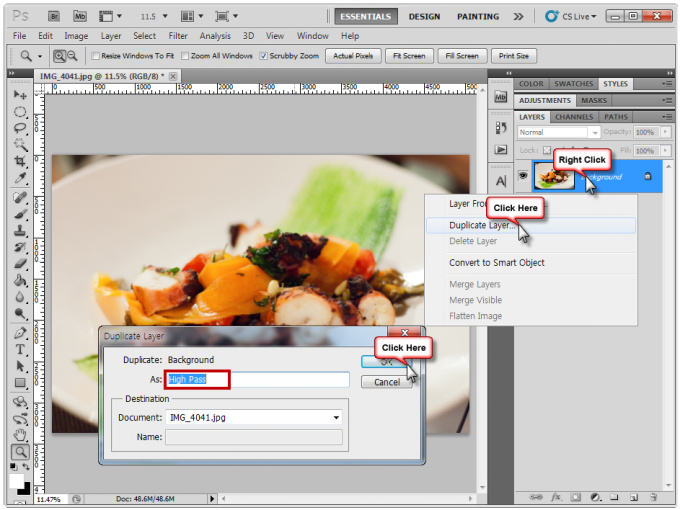
Task: Open the layer blend mode Normal dropdown
Action: [558, 132]
